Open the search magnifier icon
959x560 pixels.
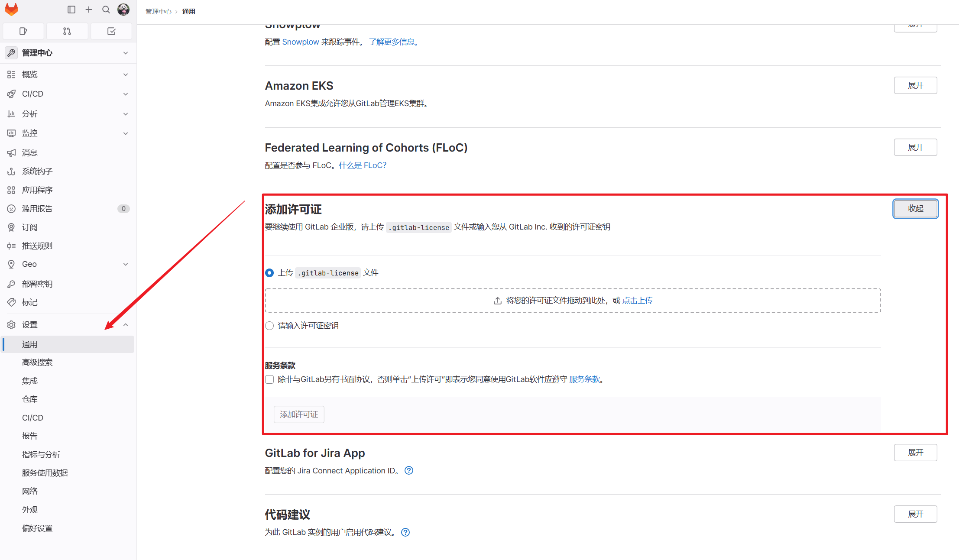[106, 10]
